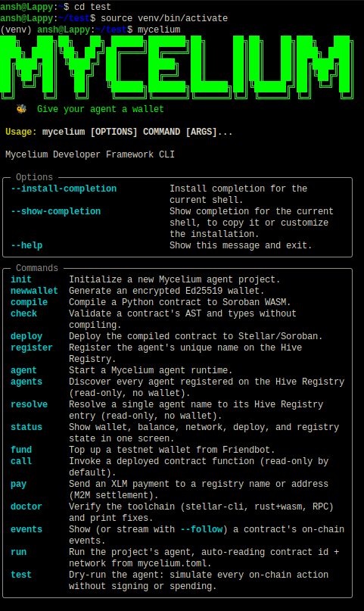Click 'Show this message and exit.' description
This screenshot has height=611, width=364.
(x=241, y=245)
